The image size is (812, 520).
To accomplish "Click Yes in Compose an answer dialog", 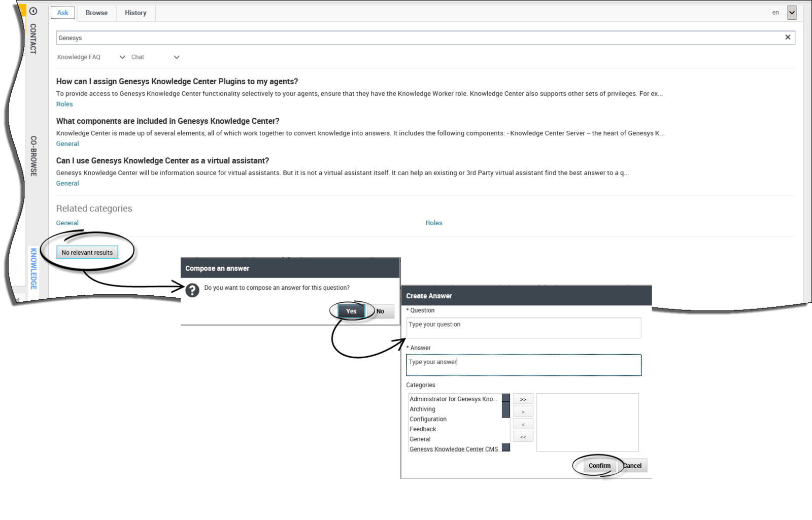I will tap(351, 311).
